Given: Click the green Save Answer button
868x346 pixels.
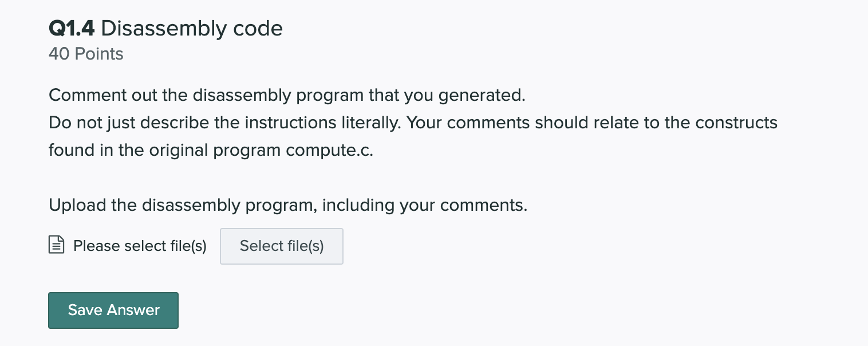Looking at the screenshot, I should coord(113,310).
